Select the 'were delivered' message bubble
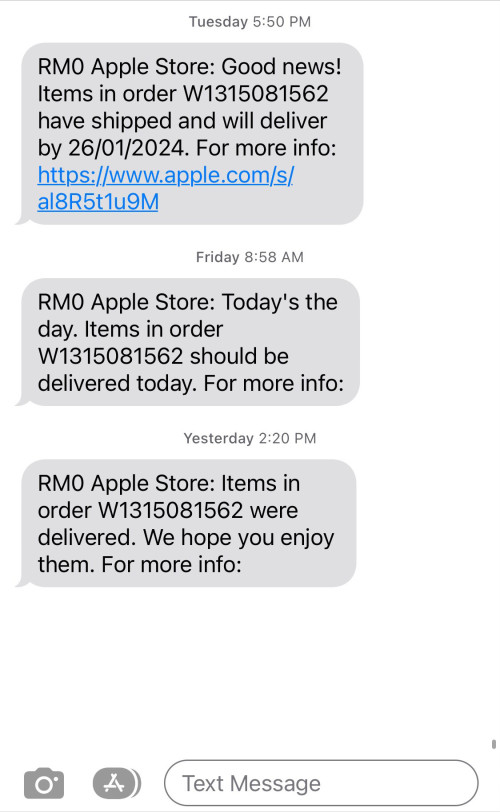This screenshot has width=500, height=812. (186, 523)
